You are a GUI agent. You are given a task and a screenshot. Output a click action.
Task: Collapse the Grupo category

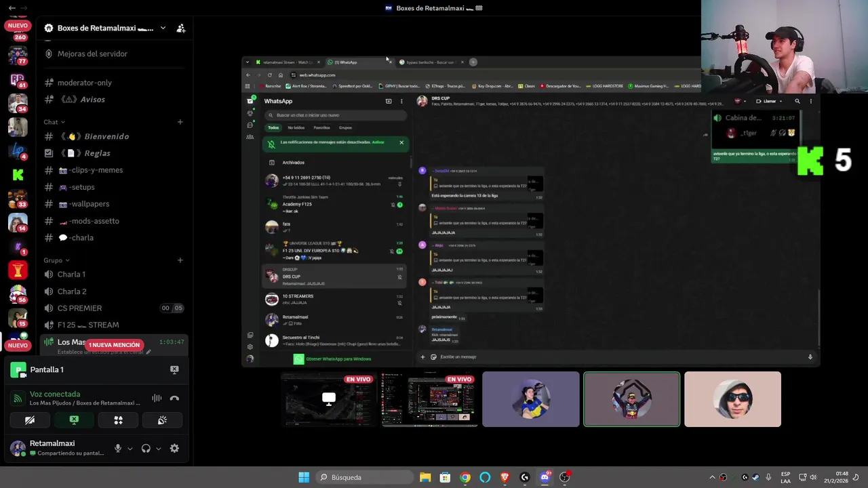57,260
